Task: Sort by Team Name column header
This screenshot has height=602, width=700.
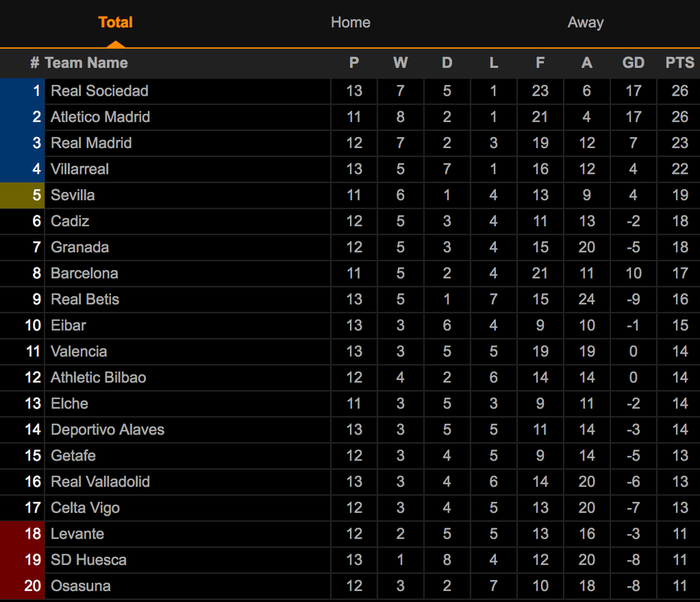Action: (86, 63)
